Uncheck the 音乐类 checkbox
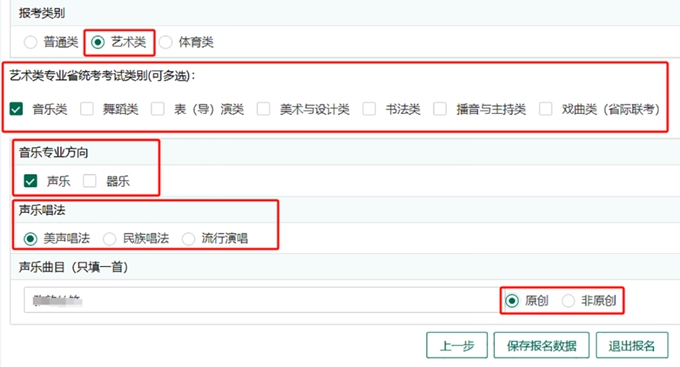Viewport: 680px width, 367px height. pos(16,109)
